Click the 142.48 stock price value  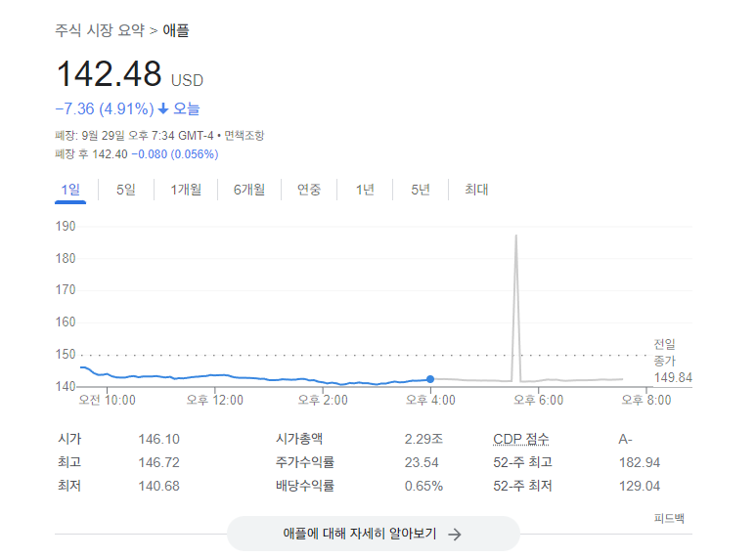[108, 75]
